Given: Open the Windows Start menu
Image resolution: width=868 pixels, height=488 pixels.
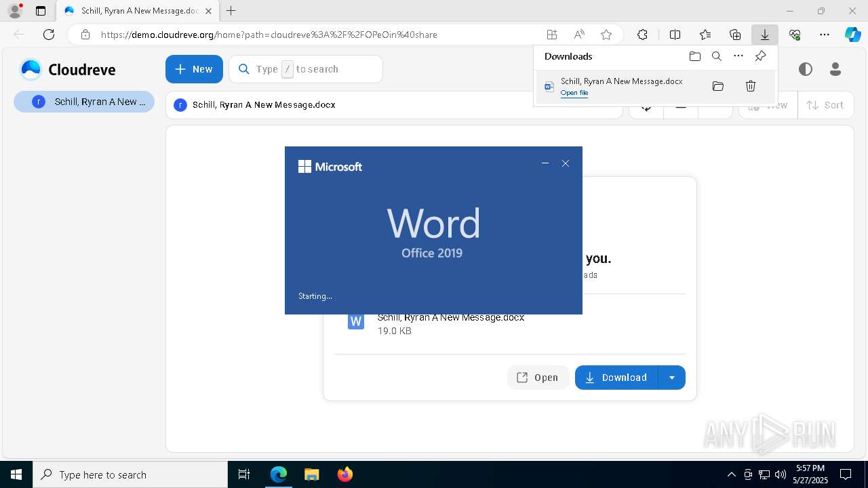Looking at the screenshot, I should point(16,474).
